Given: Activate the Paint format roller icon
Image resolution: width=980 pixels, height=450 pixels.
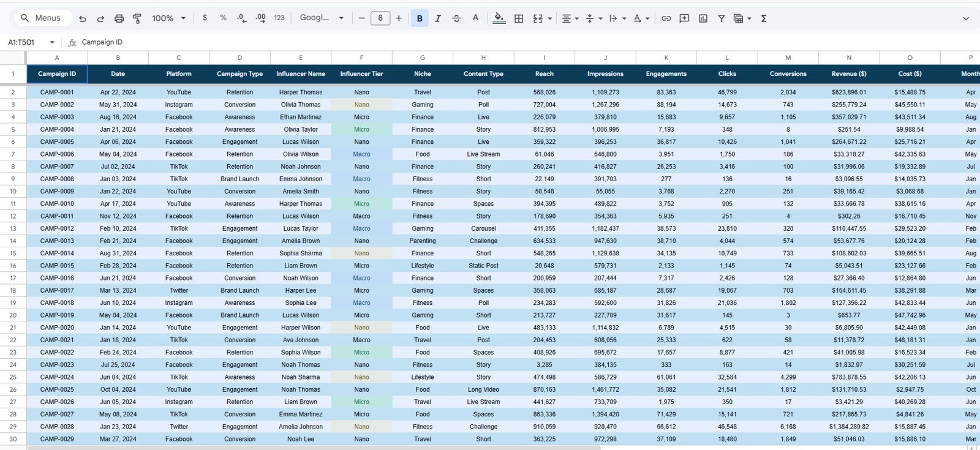Looking at the screenshot, I should [x=137, y=18].
